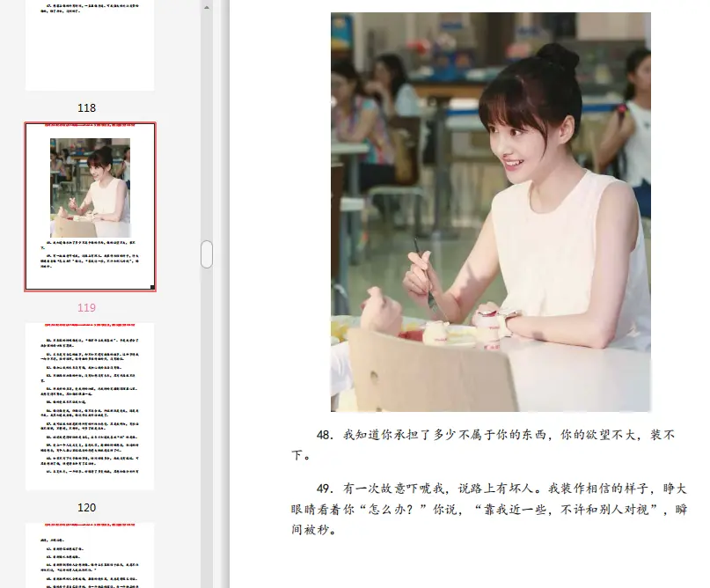This screenshot has height=588, width=710.
Task: Click the page label '120'
Action: pyautogui.click(x=86, y=507)
